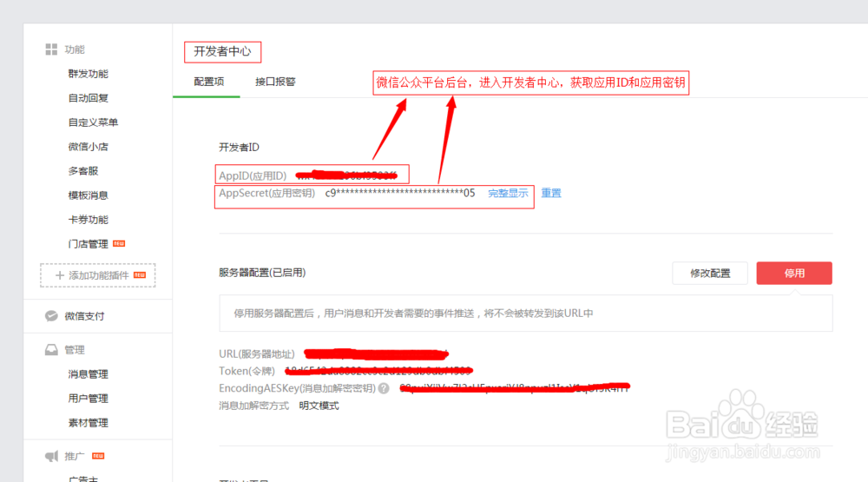868x482 pixels.
Task: Click the 功能 grid icon in sidebar
Action: (51, 50)
